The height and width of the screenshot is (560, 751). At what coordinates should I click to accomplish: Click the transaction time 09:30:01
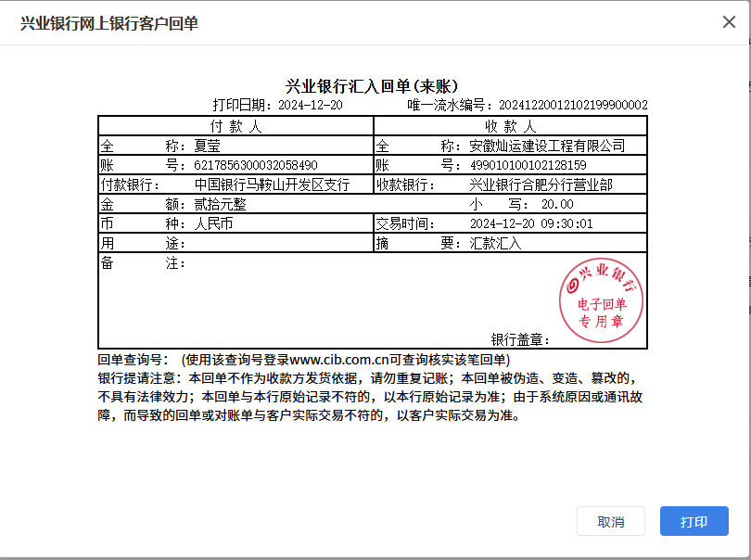[x=567, y=223]
